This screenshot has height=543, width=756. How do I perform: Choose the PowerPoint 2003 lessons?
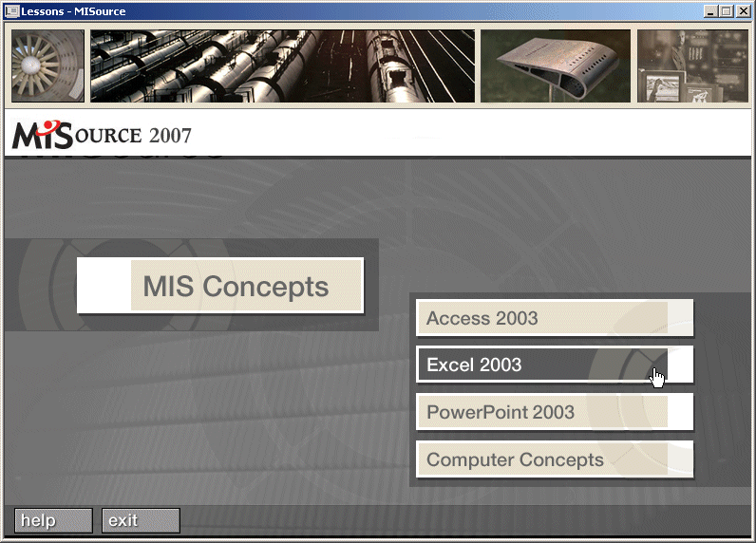(555, 412)
